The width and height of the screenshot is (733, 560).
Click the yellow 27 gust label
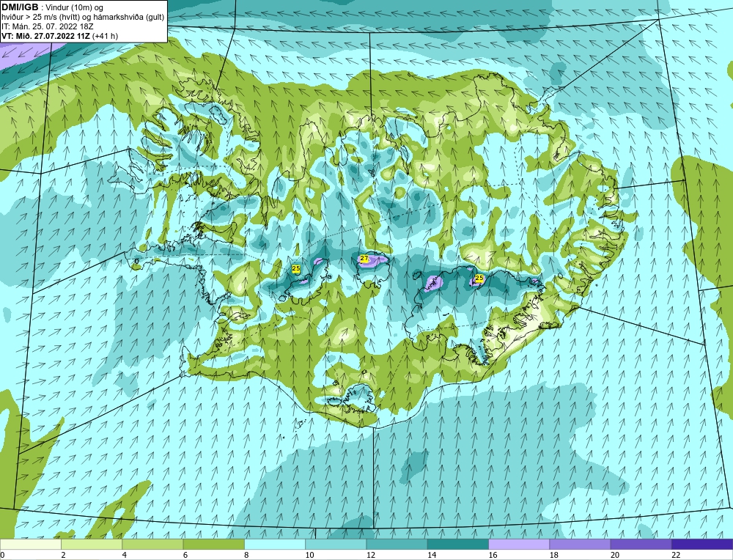pos(364,259)
